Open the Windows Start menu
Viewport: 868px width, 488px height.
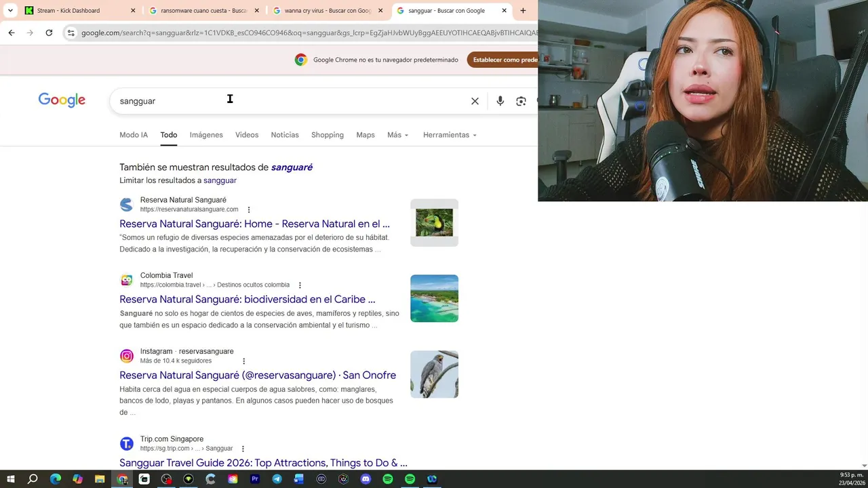tap(10, 479)
